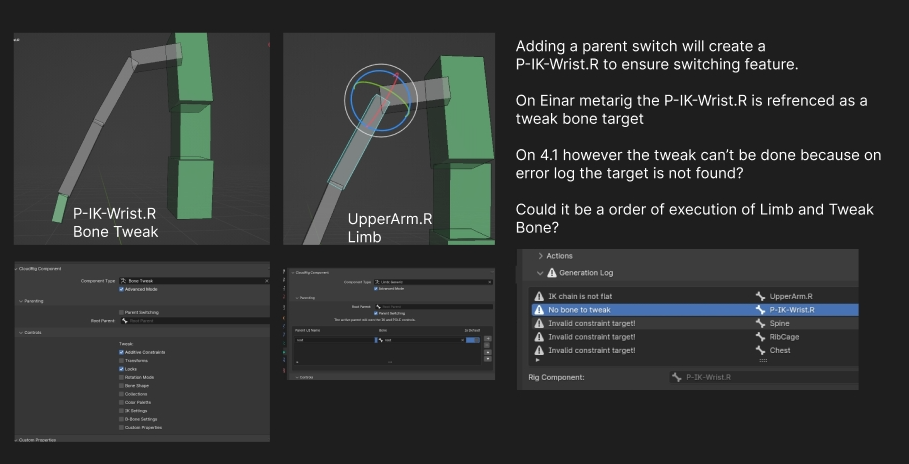Enable B-Bone Settings tweak checkbox
Viewport: 909px width, 464px height.
click(121, 419)
